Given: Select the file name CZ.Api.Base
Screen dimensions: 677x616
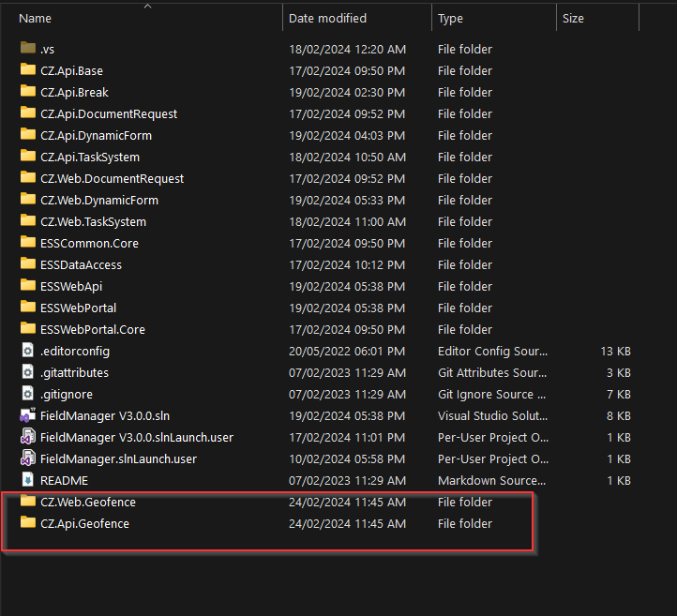Looking at the screenshot, I should click(71, 71).
